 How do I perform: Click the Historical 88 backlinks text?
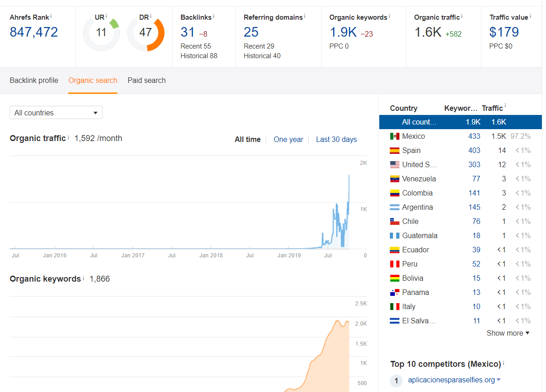point(199,56)
